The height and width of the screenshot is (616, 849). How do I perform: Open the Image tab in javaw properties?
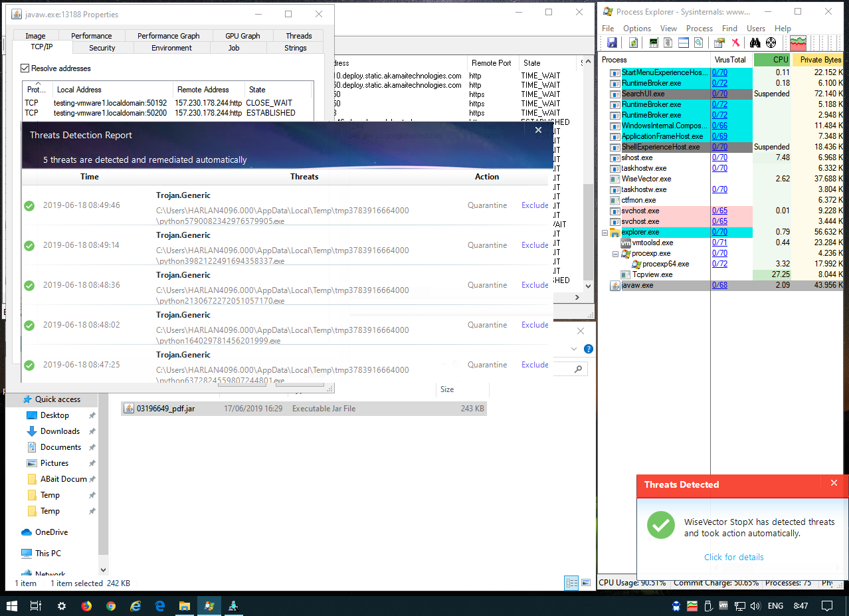coord(35,36)
